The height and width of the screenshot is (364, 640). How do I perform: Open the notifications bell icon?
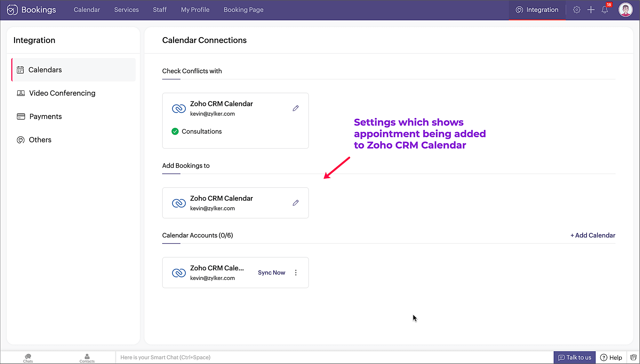tap(604, 10)
